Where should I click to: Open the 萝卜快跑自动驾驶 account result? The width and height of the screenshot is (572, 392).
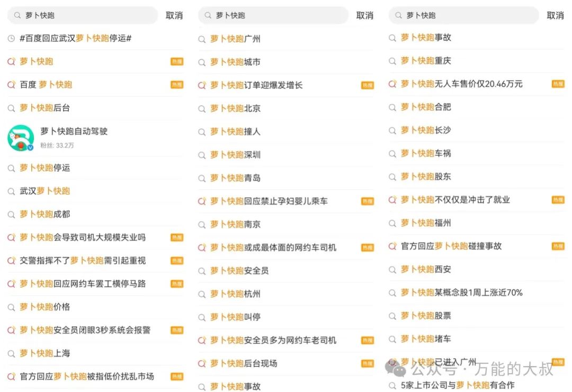coord(95,138)
